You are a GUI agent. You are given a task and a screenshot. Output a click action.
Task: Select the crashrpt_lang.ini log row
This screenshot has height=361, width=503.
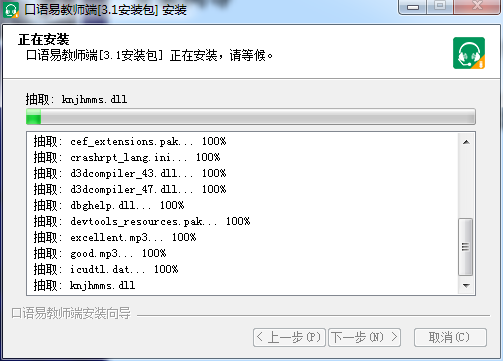tap(127, 157)
